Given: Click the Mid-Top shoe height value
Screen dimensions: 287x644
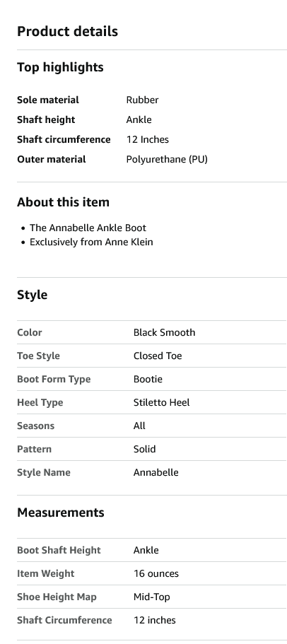Looking at the screenshot, I should click(x=151, y=597).
